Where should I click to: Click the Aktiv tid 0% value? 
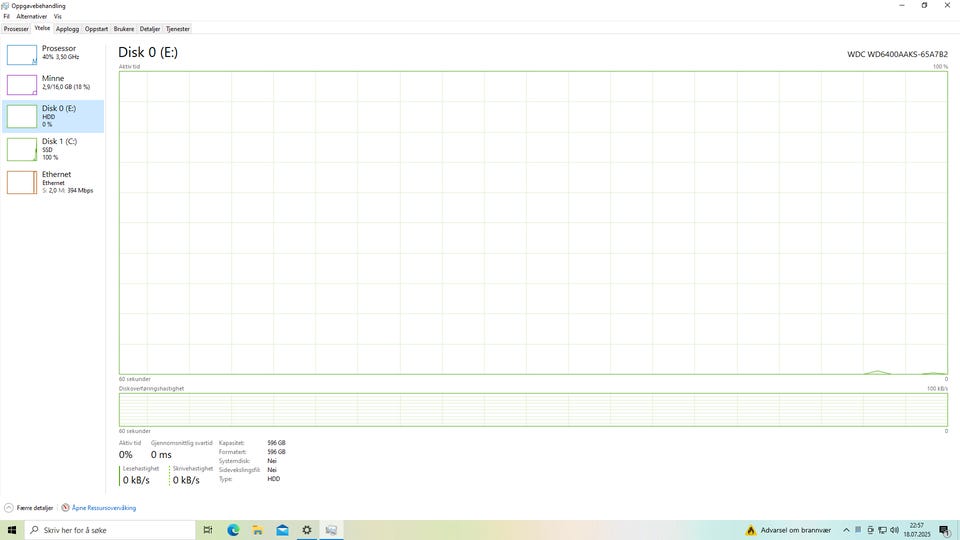click(x=126, y=455)
